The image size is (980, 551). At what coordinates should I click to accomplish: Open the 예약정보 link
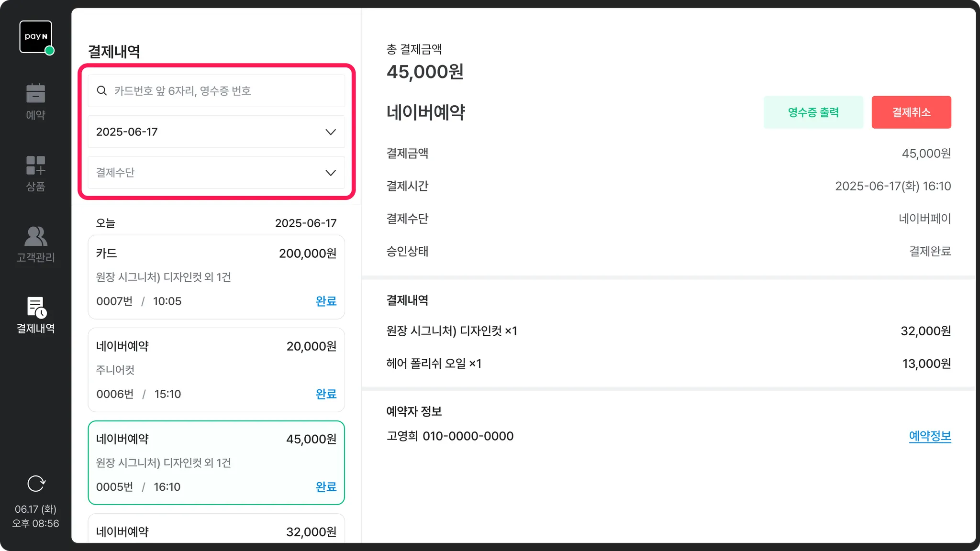tap(930, 436)
